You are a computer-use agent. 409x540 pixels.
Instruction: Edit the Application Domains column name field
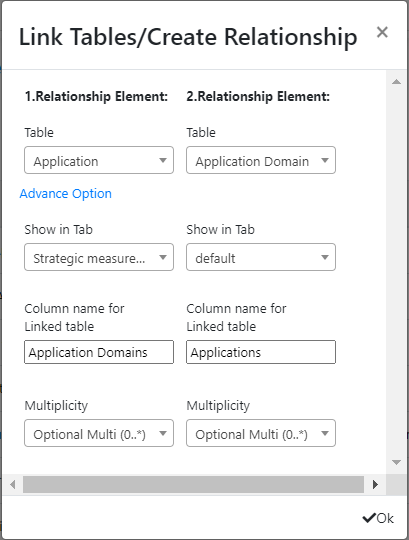(99, 352)
